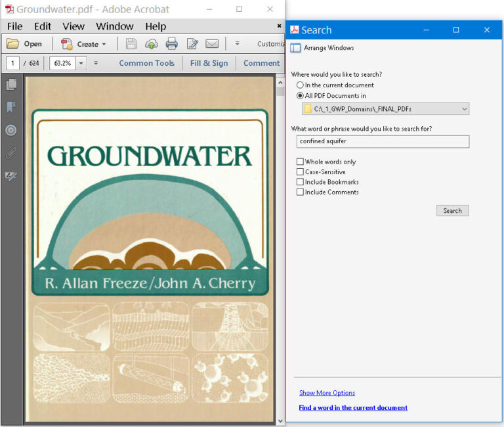
Task: Open the Signatures panel in sidebar
Action: 11,176
